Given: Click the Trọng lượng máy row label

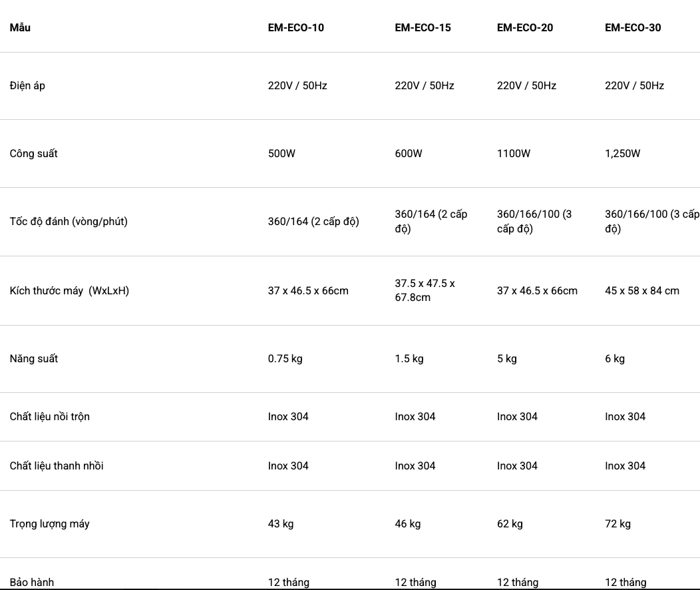Looking at the screenshot, I should point(49,523).
